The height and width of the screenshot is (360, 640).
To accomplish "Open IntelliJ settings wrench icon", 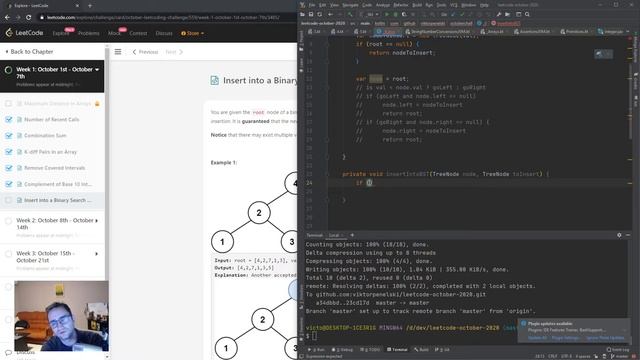I will point(498,14).
